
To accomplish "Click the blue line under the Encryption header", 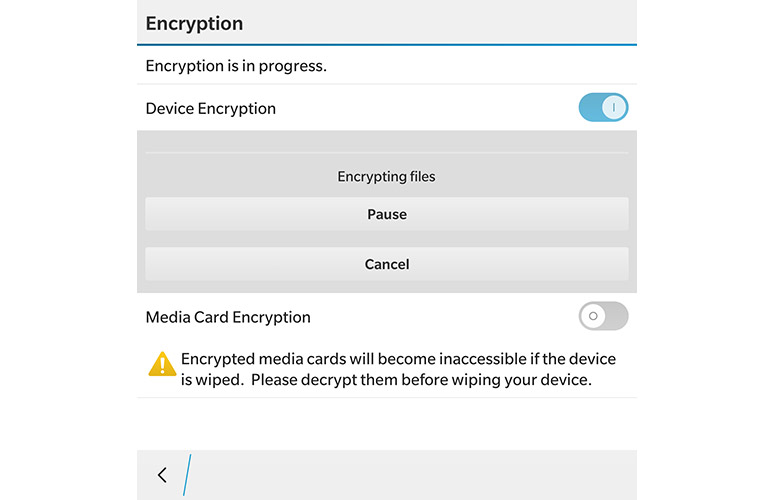I will coord(386,45).
